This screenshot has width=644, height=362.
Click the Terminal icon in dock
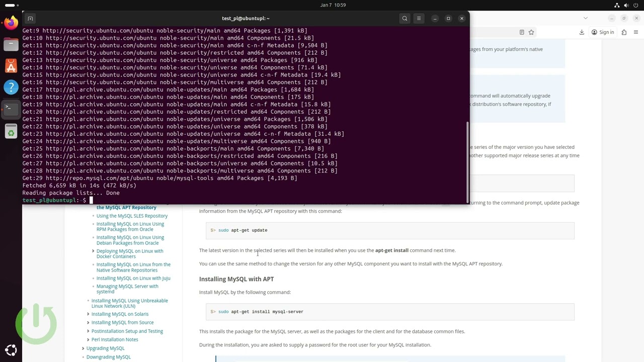pyautogui.click(x=11, y=110)
